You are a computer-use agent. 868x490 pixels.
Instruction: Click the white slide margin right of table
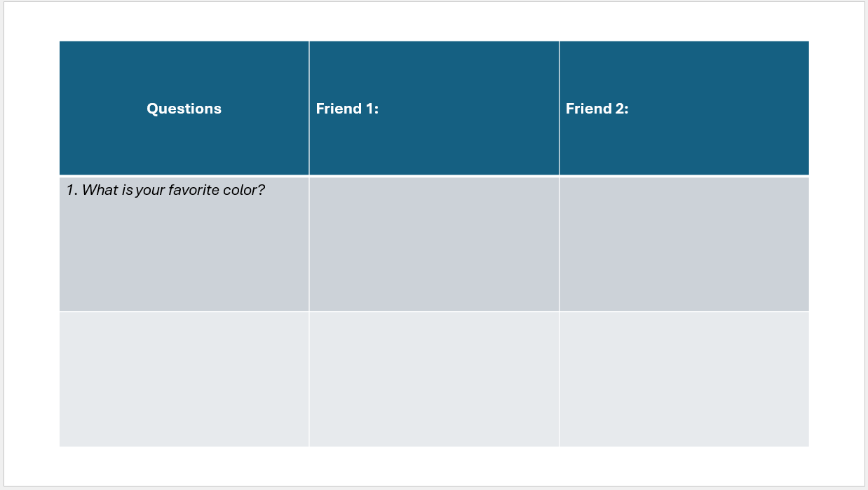point(837,244)
